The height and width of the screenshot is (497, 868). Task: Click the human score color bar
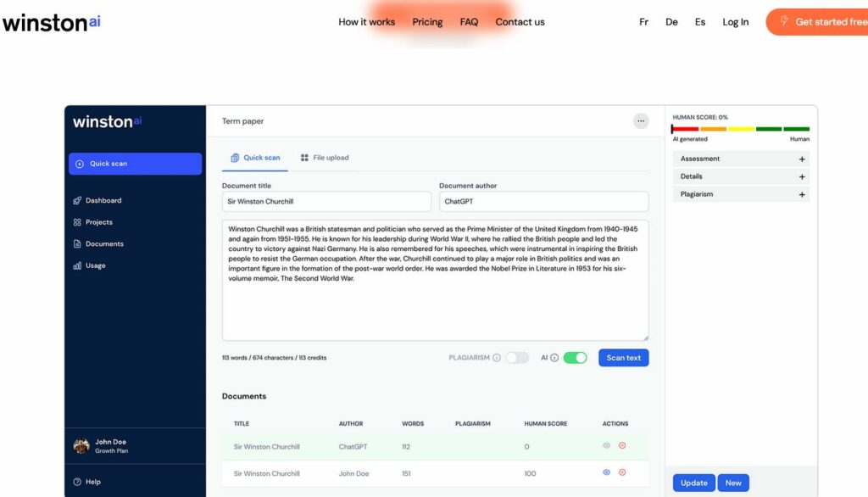click(x=741, y=129)
